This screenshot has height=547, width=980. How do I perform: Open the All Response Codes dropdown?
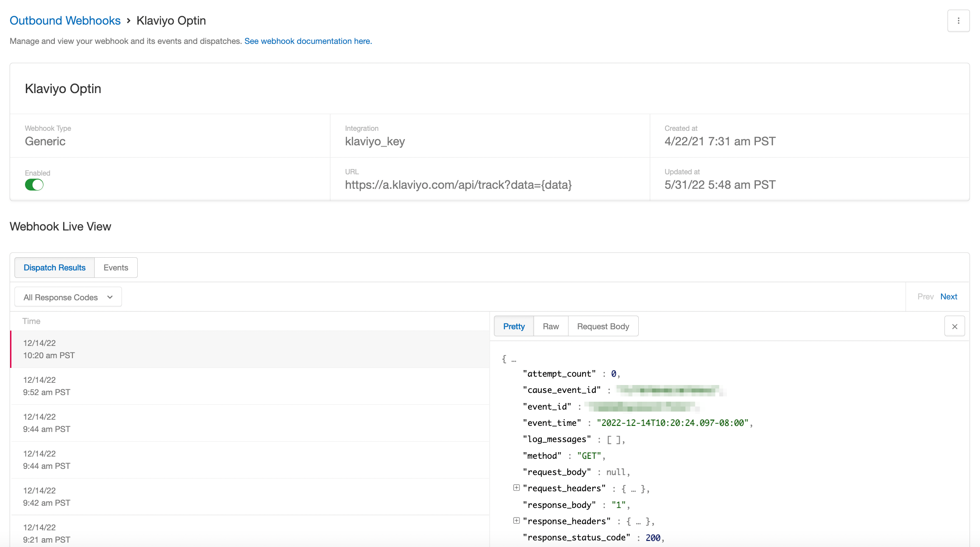click(68, 297)
